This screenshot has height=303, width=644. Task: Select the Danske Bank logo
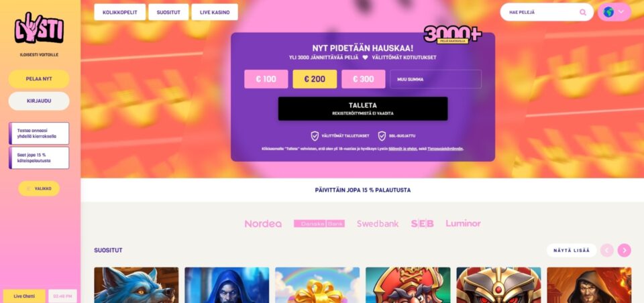click(x=319, y=224)
